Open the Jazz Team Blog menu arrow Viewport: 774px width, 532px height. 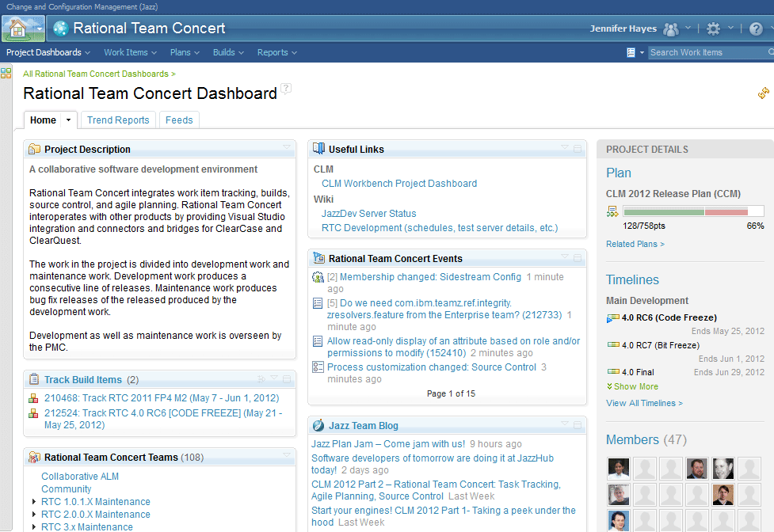[565, 423]
